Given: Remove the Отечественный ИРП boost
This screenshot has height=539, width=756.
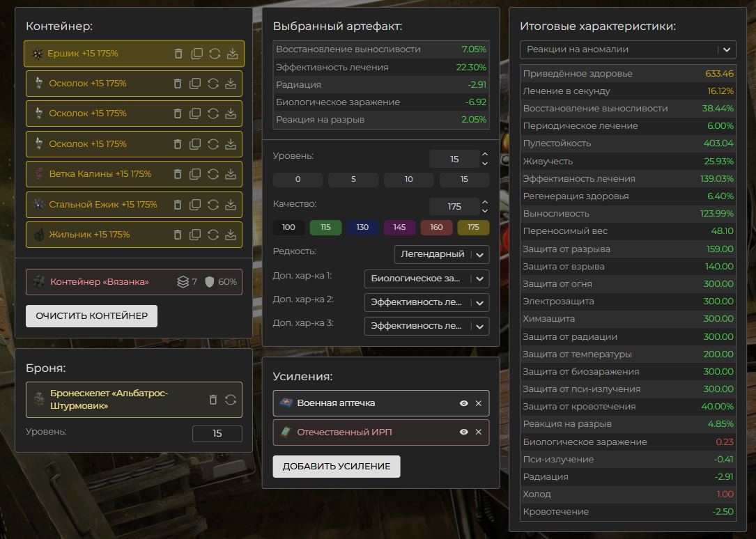Looking at the screenshot, I should coord(478,432).
